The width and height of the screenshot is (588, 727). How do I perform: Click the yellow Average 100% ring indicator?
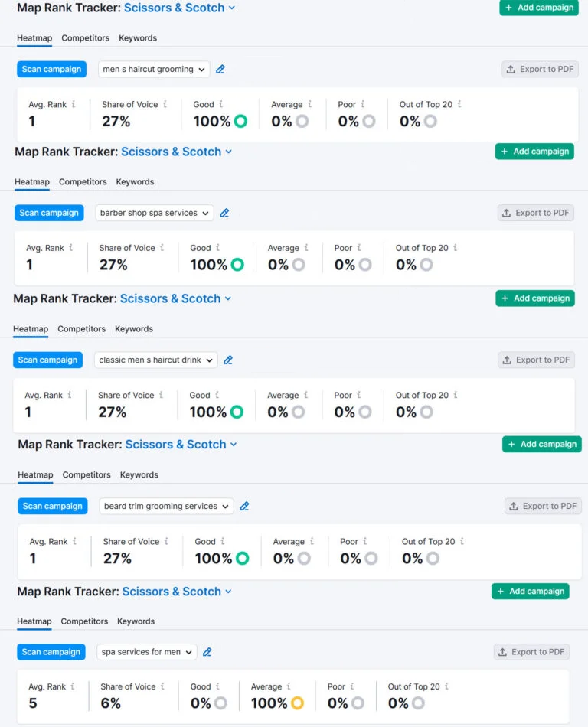[297, 703]
